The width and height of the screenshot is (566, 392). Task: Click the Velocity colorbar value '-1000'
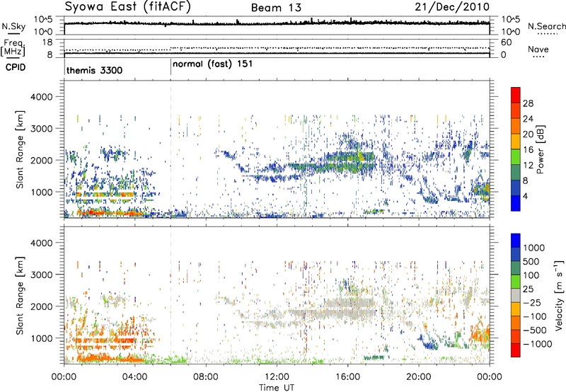point(538,344)
